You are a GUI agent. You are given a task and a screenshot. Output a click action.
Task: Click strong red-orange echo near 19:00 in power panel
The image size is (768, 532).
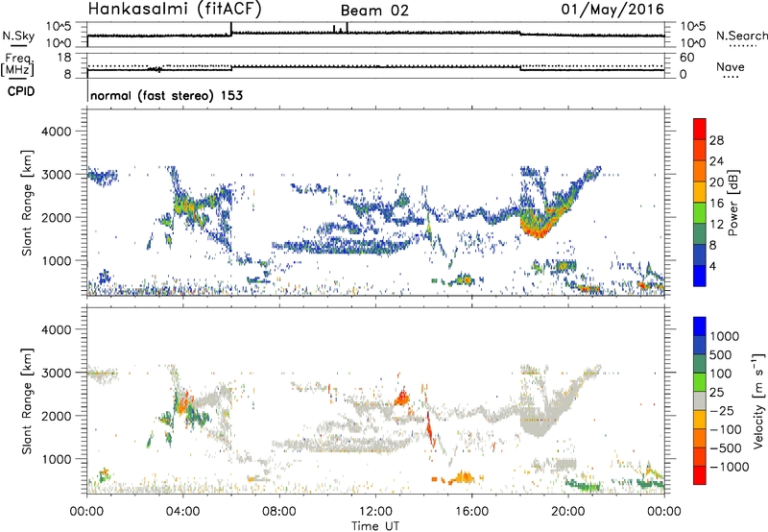pyautogui.click(x=537, y=229)
